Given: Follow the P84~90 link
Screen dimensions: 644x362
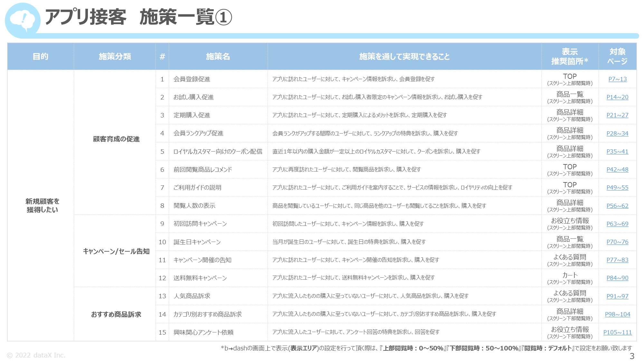Looking at the screenshot, I should (x=617, y=278).
